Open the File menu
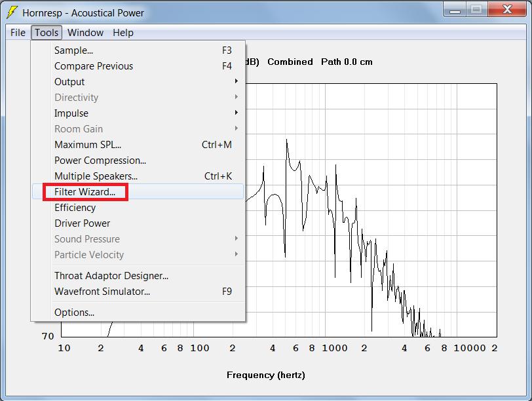 click(x=18, y=33)
